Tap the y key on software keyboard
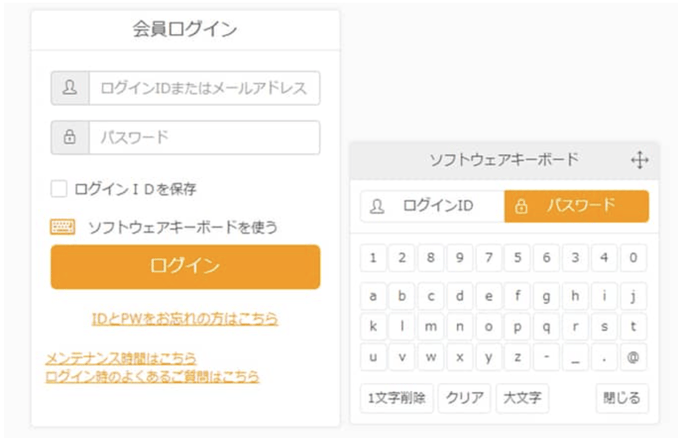The height and width of the screenshot is (438, 680). (489, 357)
